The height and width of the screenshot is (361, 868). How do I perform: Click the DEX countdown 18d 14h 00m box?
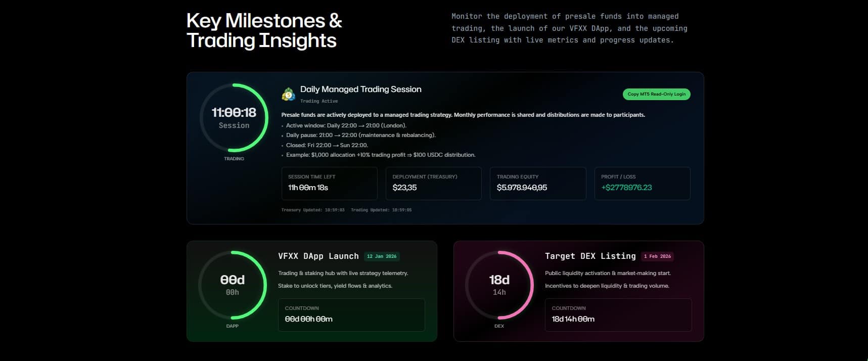tap(618, 315)
